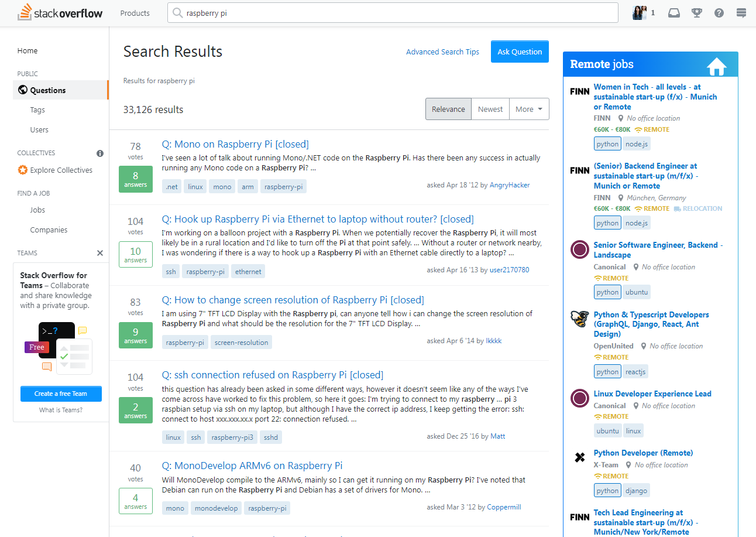The width and height of the screenshot is (756, 537).
Task: Select the raspberry-pi3 tag
Action: (x=232, y=437)
